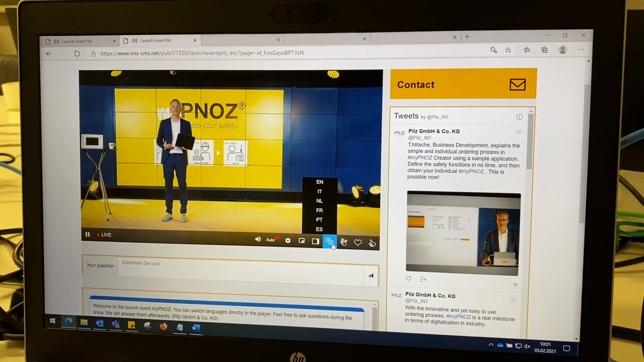Select IT audio language
The image size is (644, 362).
tap(320, 191)
